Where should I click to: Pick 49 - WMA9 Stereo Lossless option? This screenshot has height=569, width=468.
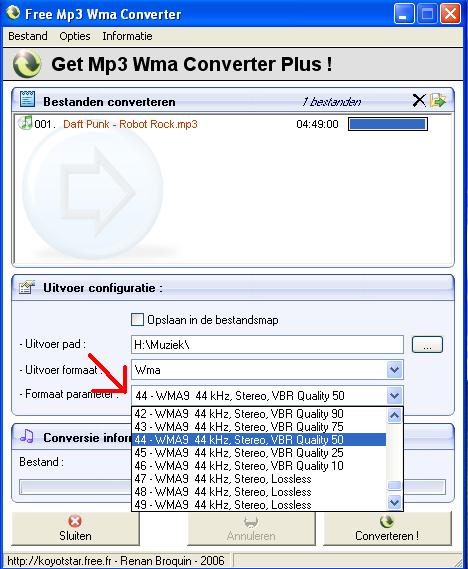(x=259, y=505)
